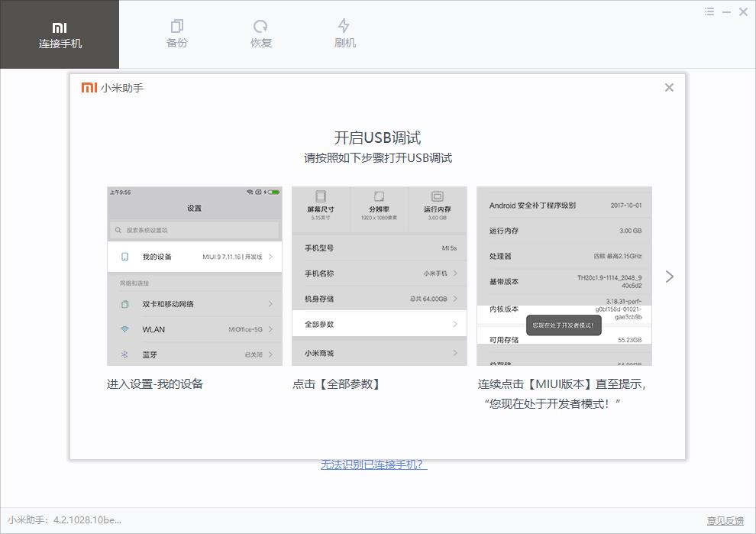This screenshot has height=534, width=756.
Task: Click the developer mode tooltip in third screenshot
Action: 564,325
